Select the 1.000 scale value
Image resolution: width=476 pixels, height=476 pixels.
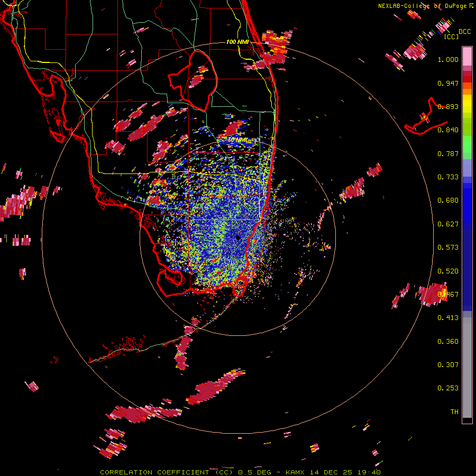pos(448,59)
